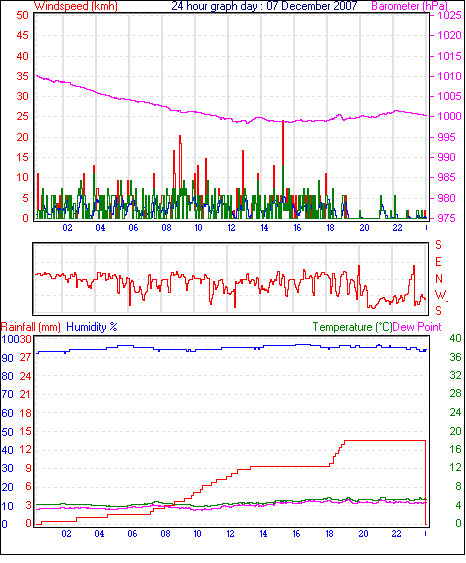Click the 22 hour tick on the bottom graph
Viewport: 466px width, 563px height.
396,534
